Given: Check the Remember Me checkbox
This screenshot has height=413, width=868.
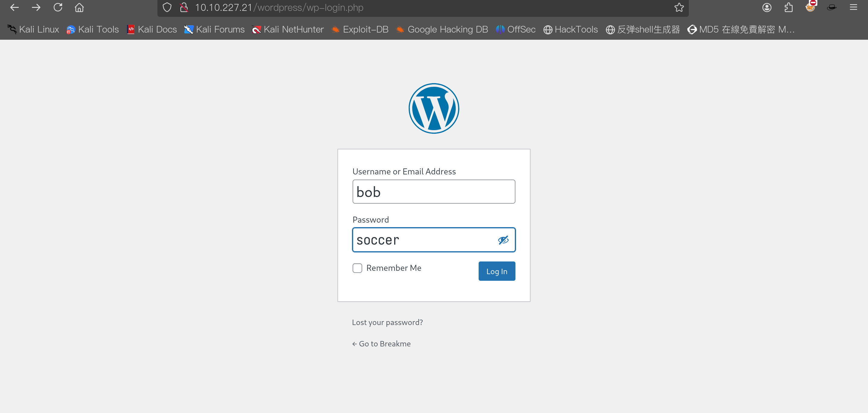Looking at the screenshot, I should pos(357,268).
